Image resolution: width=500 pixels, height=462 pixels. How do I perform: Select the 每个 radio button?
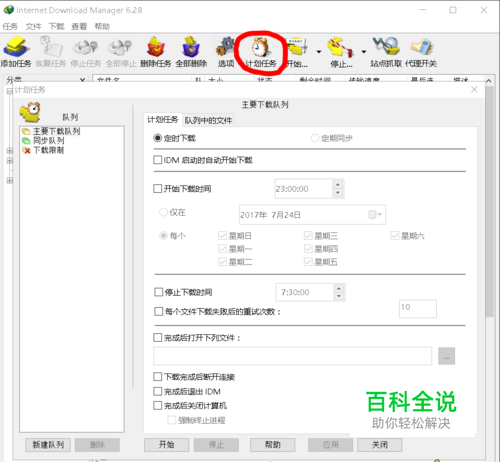pos(163,236)
